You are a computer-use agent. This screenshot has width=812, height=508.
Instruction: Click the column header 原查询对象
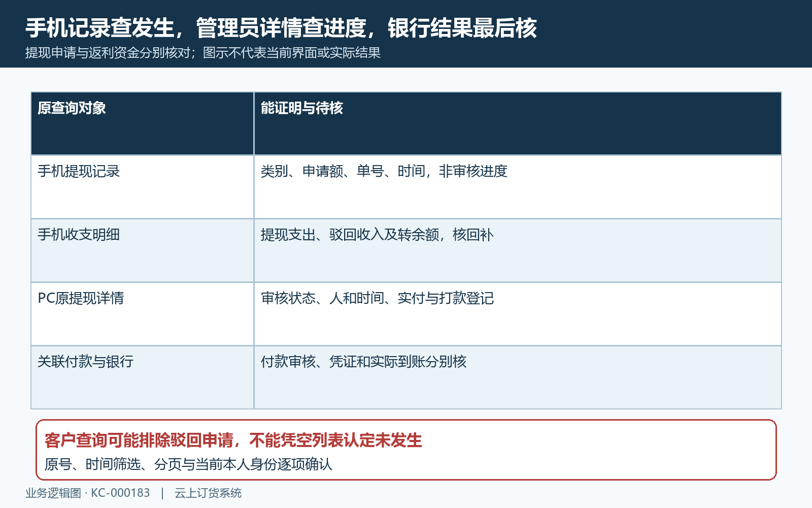click(x=143, y=123)
